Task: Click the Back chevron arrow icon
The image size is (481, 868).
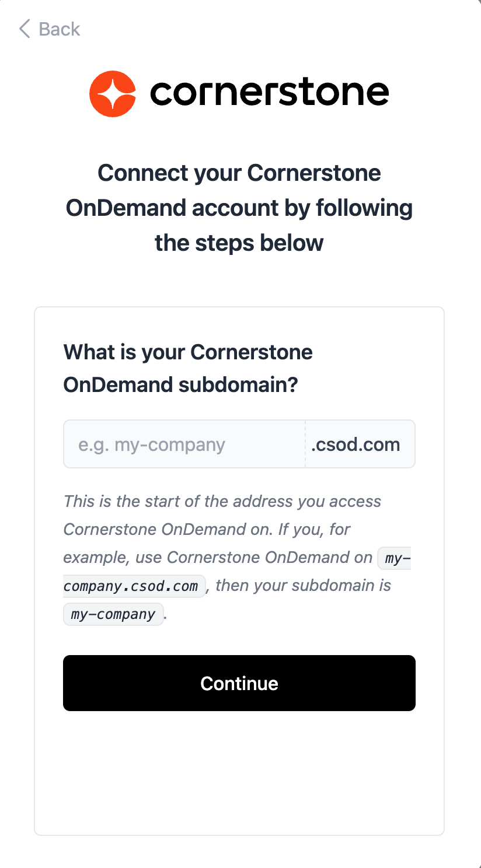Action: 25,29
